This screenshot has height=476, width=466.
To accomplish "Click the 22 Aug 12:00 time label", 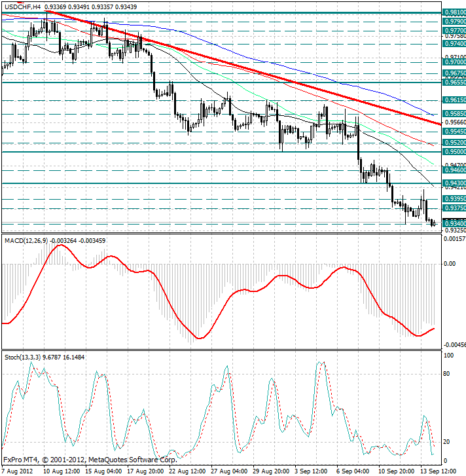I will [x=187, y=471].
